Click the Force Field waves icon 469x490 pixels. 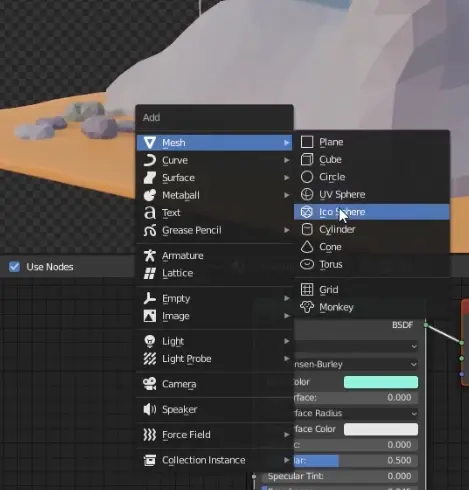[150, 435]
